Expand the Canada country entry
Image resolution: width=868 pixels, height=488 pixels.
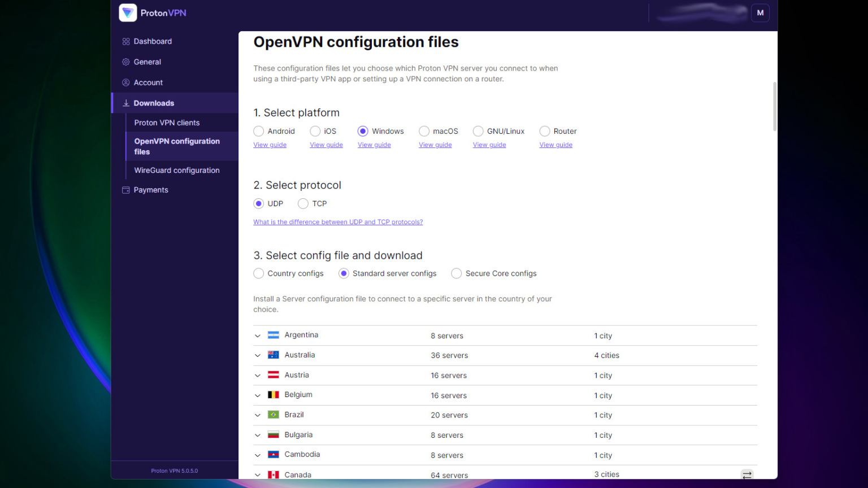tap(258, 475)
